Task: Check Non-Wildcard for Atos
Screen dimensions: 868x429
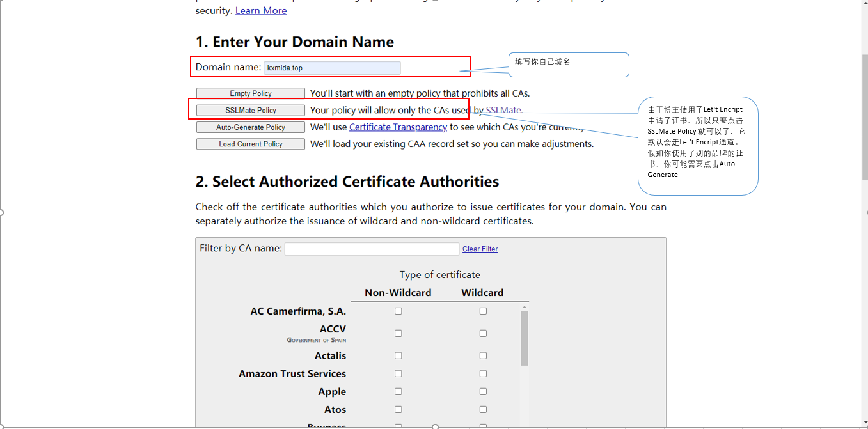Action: point(398,409)
